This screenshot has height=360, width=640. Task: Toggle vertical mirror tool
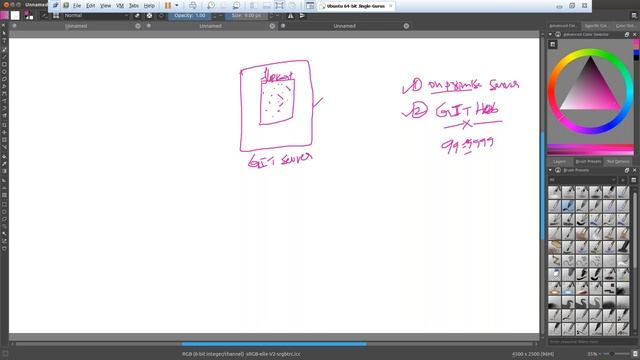[x=302, y=16]
